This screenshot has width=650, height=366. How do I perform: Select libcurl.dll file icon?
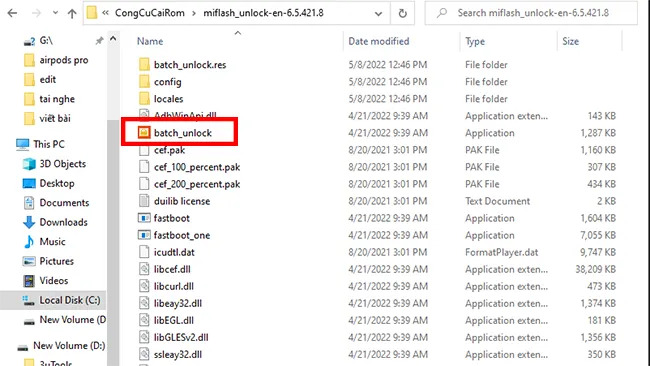[144, 286]
